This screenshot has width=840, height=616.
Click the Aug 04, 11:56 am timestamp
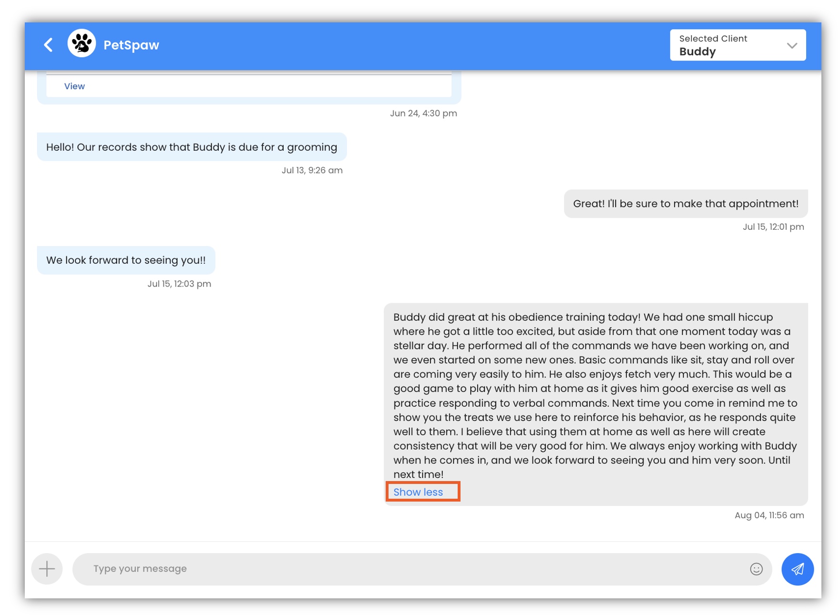(769, 515)
